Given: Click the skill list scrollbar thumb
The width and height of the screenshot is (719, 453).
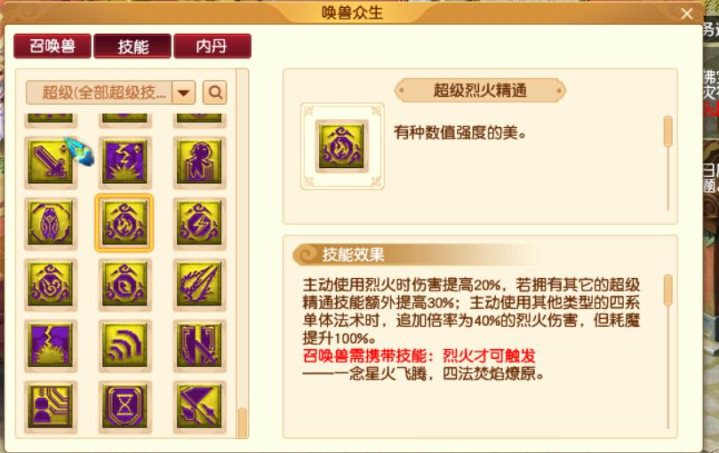Looking at the screenshot, I should click(x=242, y=422).
